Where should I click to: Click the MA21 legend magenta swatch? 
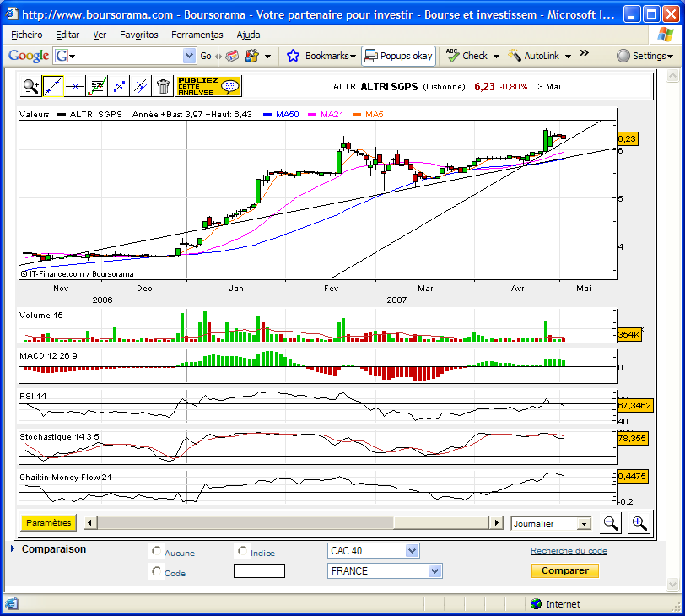pyautogui.click(x=312, y=115)
